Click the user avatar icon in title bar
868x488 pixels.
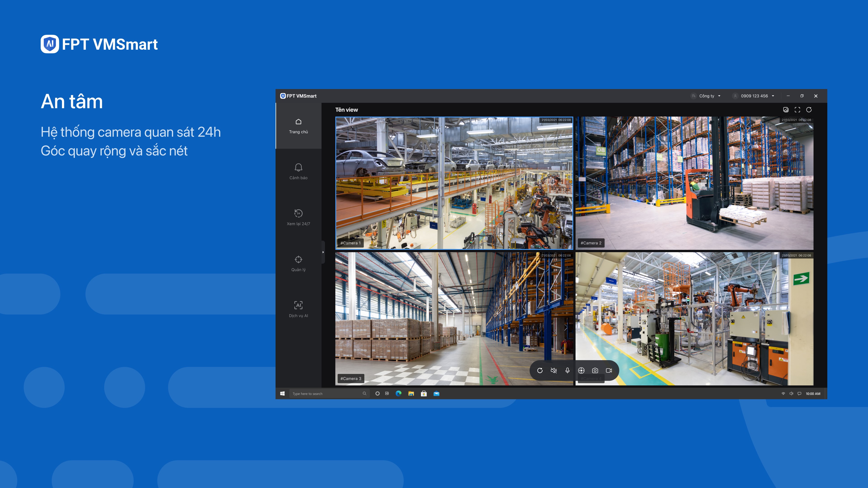735,96
